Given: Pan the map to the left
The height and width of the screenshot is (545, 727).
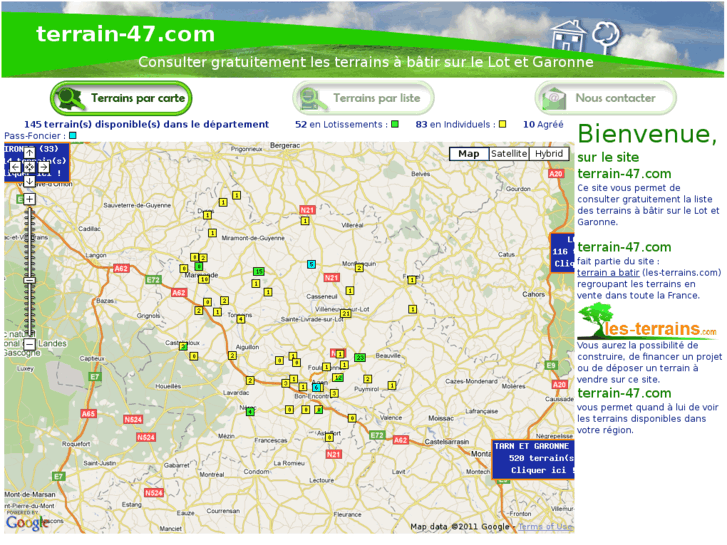Looking at the screenshot, I should pyautogui.click(x=15, y=167).
